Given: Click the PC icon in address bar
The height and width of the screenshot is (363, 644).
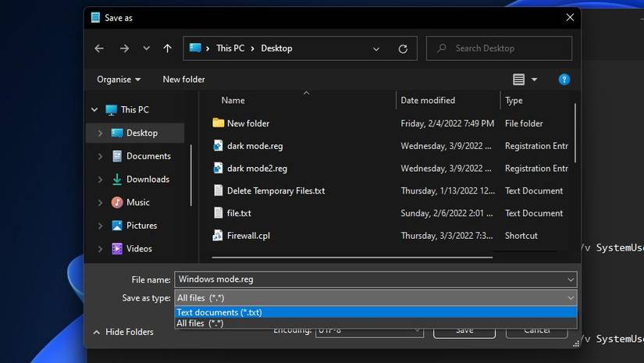Looking at the screenshot, I should click(195, 48).
